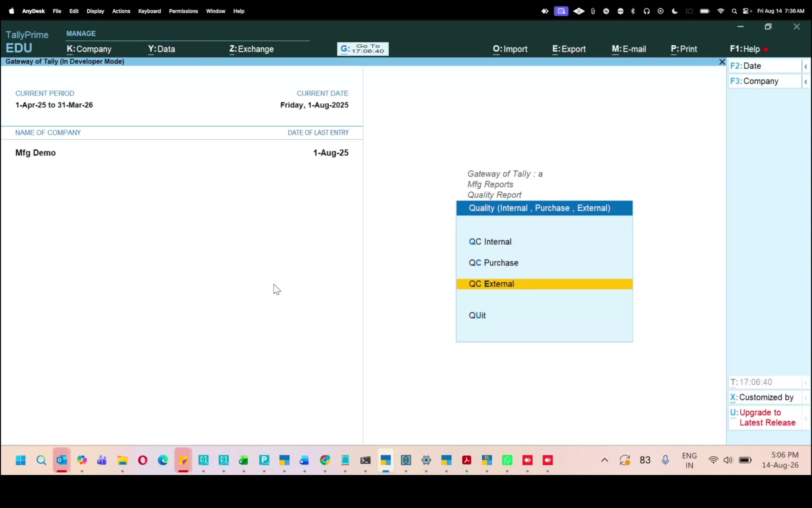
Task: Open the AnyDesk Edit menu
Action: [x=74, y=11]
